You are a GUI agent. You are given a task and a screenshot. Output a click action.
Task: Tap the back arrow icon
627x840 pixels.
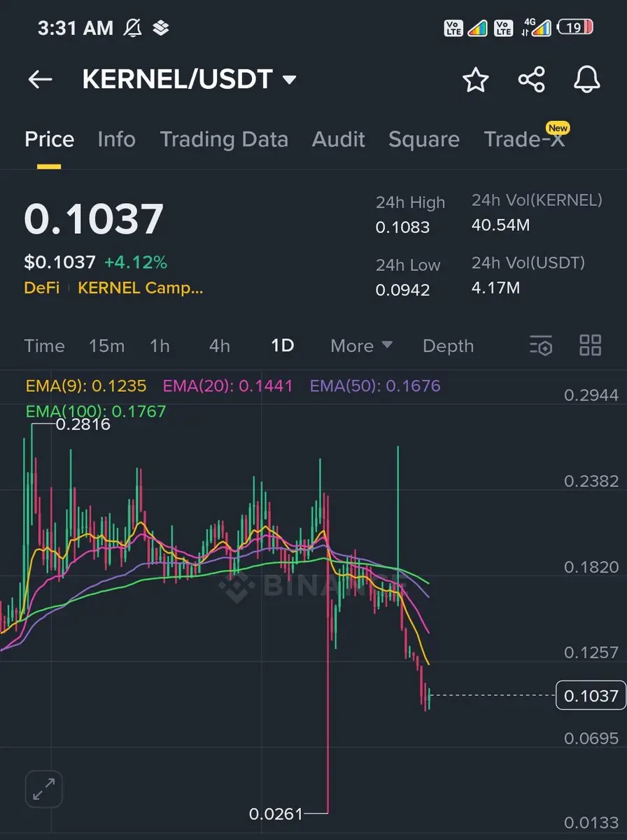coord(41,80)
